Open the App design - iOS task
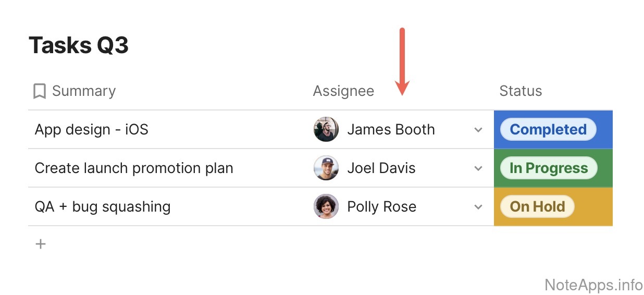The width and height of the screenshot is (644, 295). click(91, 129)
